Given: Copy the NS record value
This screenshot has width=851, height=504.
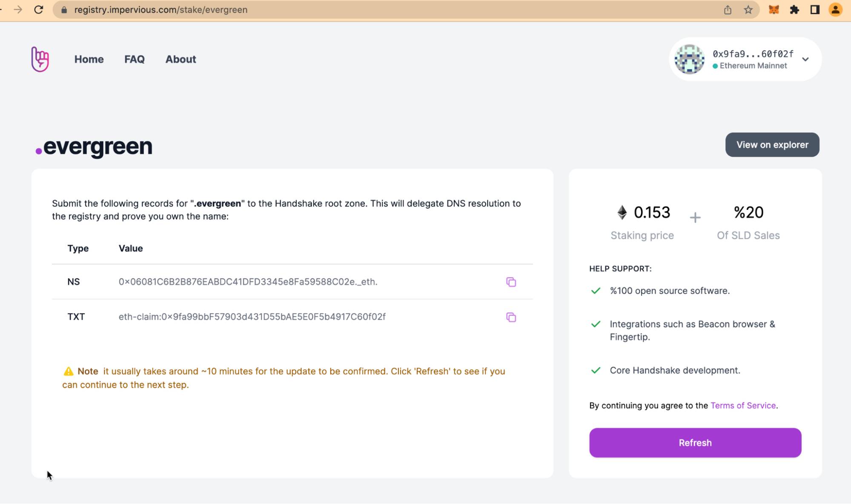Looking at the screenshot, I should pyautogui.click(x=511, y=282).
